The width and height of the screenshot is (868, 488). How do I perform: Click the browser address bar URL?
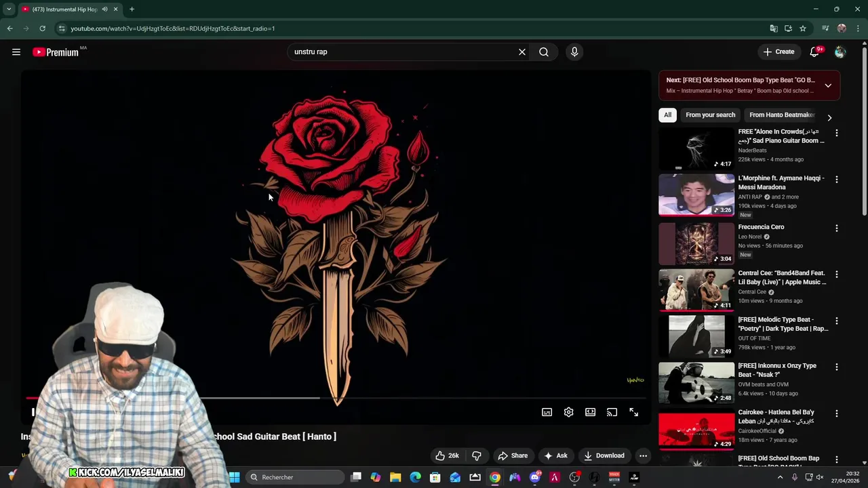(173, 28)
